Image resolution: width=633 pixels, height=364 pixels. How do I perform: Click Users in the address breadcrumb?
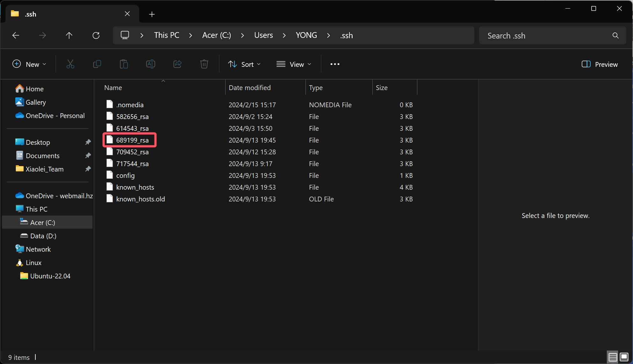click(263, 35)
